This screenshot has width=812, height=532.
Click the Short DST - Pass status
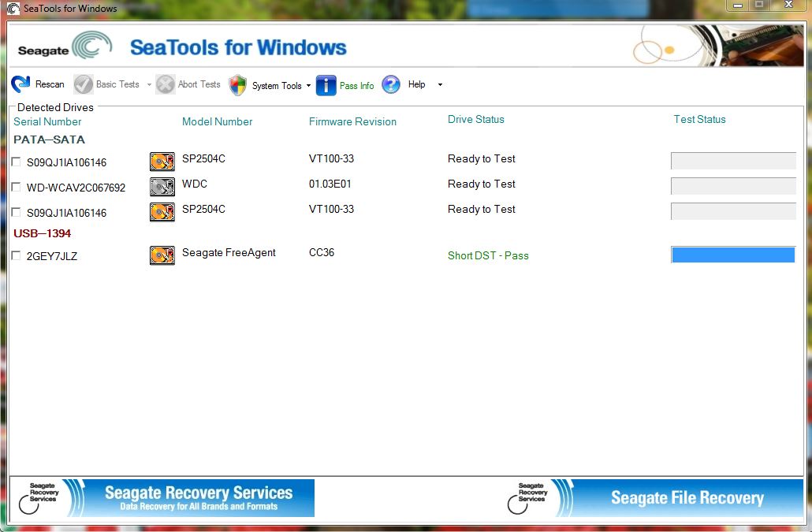pyautogui.click(x=488, y=255)
